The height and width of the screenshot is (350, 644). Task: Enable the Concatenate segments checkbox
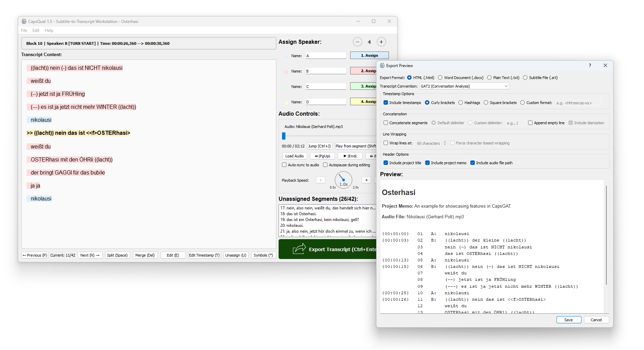386,123
